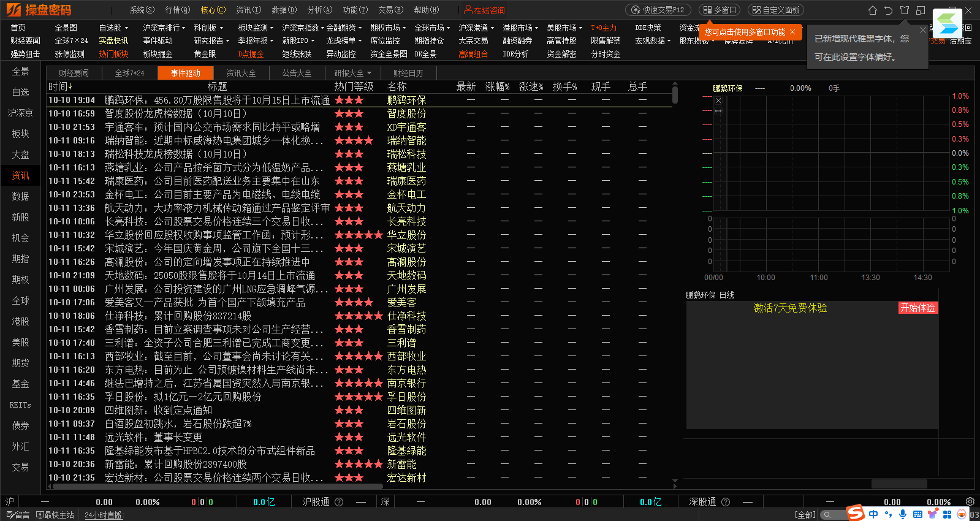This screenshot has height=521, width=980.
Task: Click the home icon in title bar
Action: tap(873, 10)
